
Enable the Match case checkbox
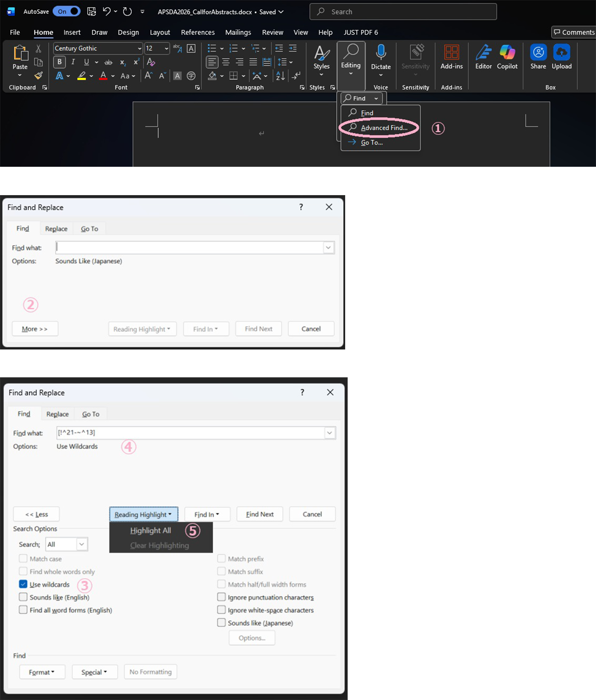tap(23, 559)
